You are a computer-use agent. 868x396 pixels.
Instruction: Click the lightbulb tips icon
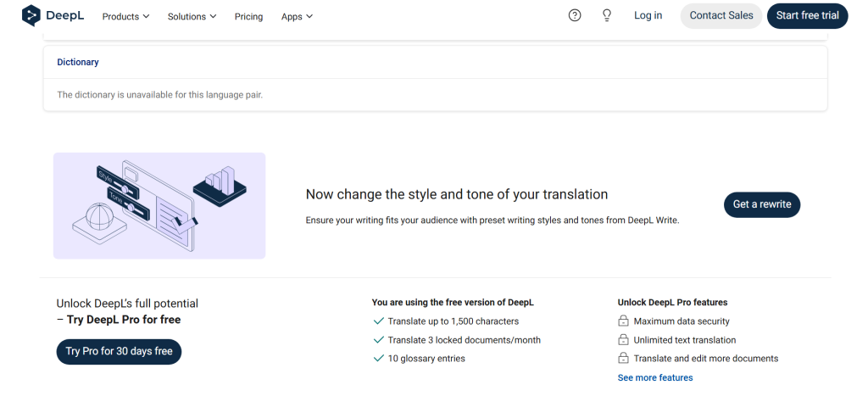tap(607, 15)
